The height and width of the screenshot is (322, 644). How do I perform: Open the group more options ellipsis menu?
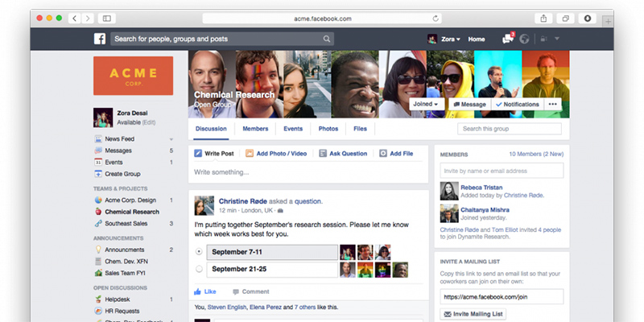(x=552, y=105)
